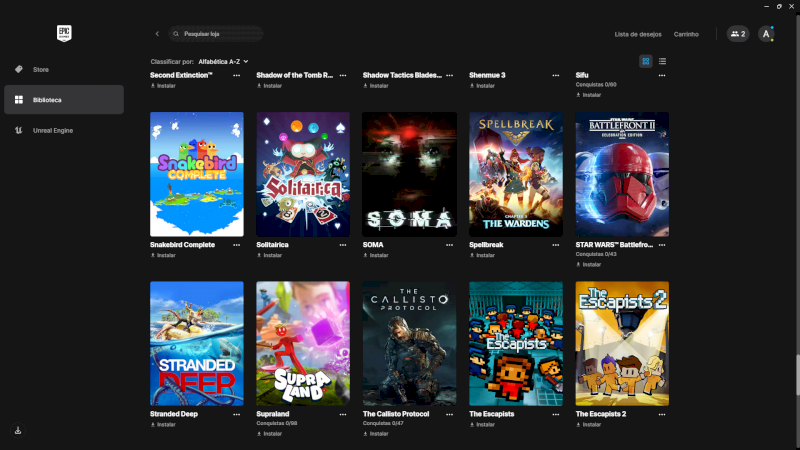Click the Unreal Engine sidebar icon
The image size is (800, 450).
(19, 130)
